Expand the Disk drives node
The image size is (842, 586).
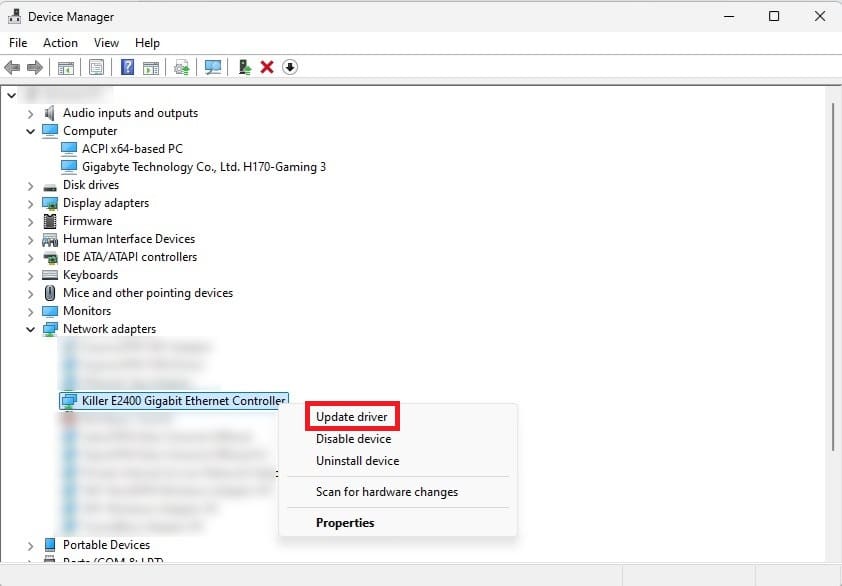31,186
